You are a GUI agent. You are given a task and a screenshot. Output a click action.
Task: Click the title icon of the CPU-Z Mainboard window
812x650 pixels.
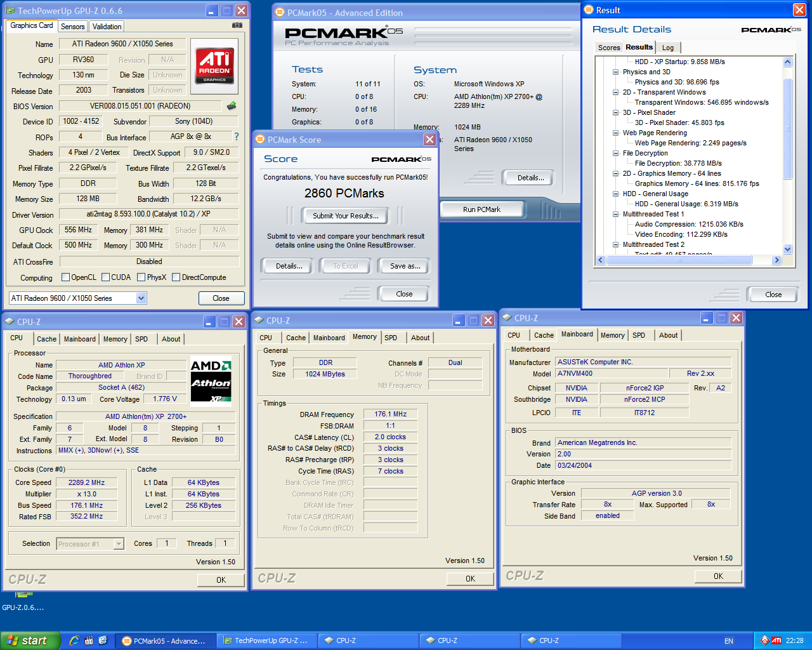tap(507, 317)
